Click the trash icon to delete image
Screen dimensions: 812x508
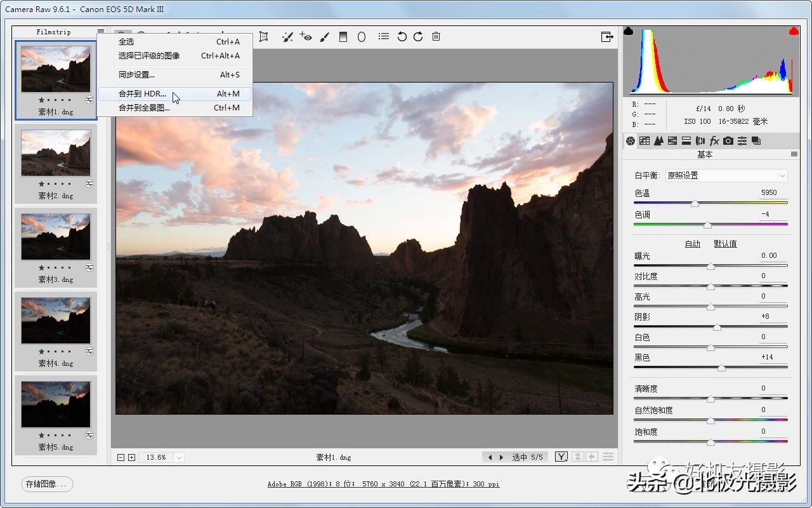(x=436, y=37)
